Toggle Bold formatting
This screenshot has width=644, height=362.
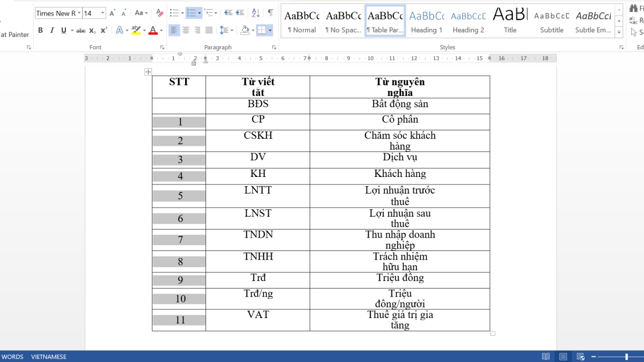(40, 31)
